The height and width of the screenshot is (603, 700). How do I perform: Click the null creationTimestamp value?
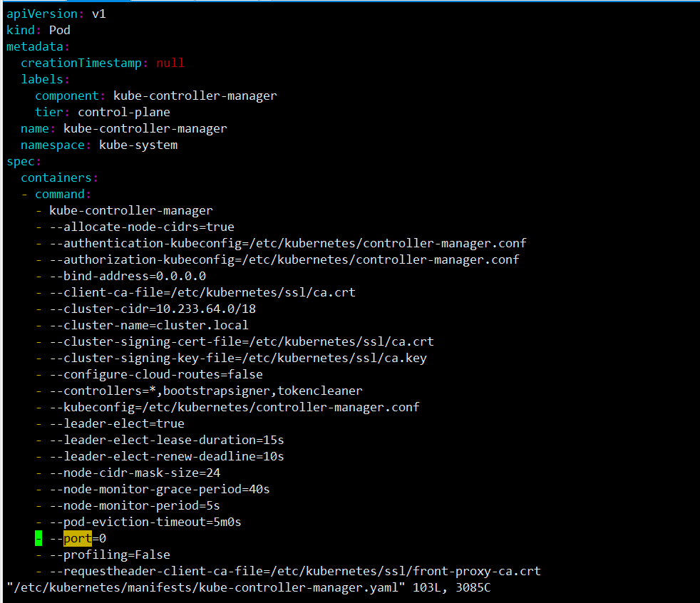(x=170, y=63)
